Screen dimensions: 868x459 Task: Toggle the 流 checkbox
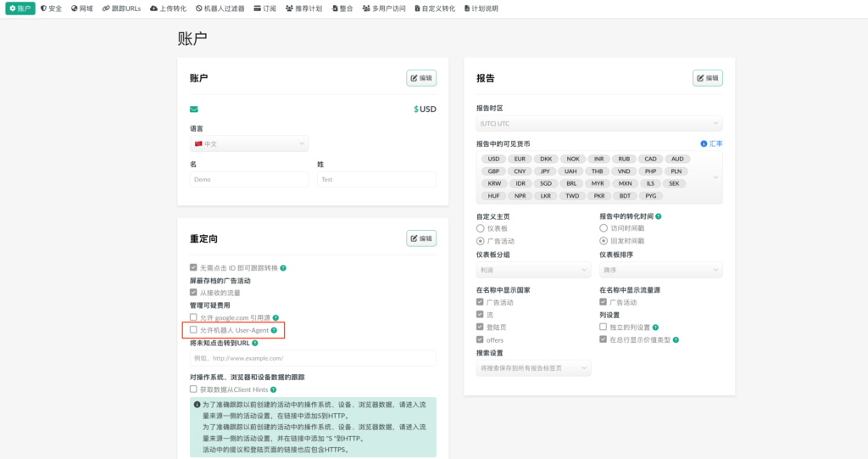(480, 314)
